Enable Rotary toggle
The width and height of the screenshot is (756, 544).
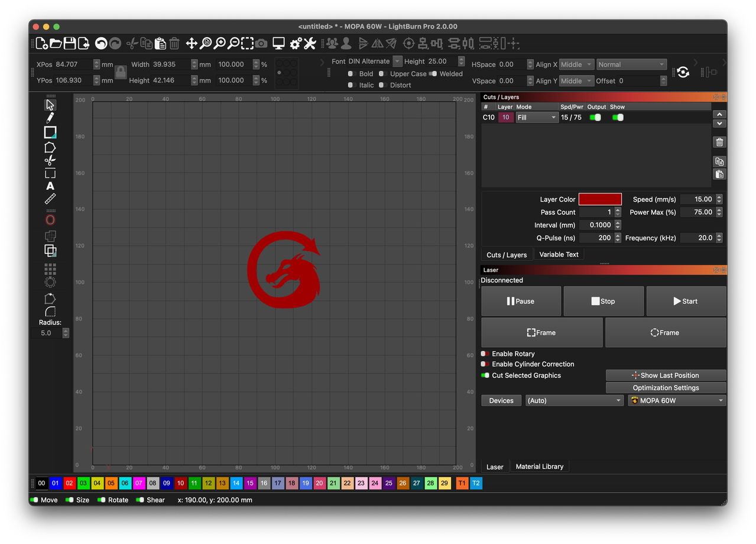485,354
